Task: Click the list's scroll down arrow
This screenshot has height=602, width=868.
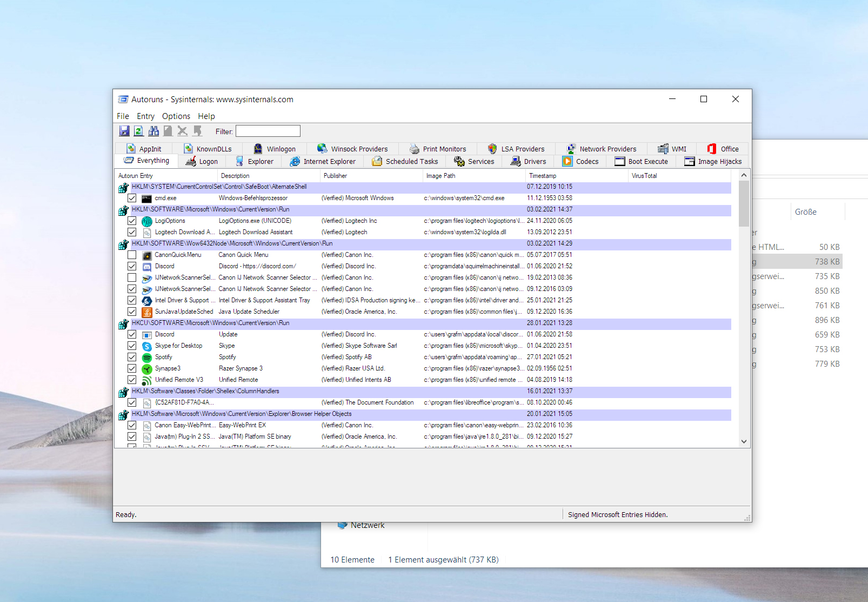Action: (744, 441)
